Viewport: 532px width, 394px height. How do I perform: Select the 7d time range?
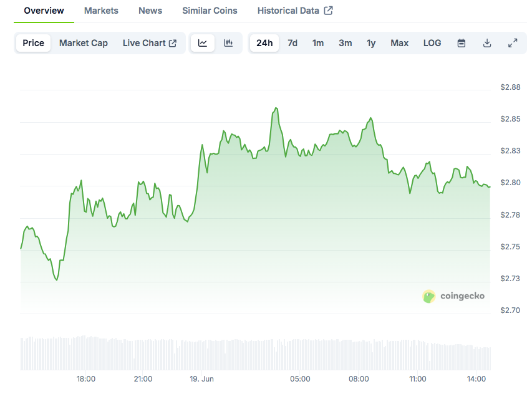click(x=292, y=43)
